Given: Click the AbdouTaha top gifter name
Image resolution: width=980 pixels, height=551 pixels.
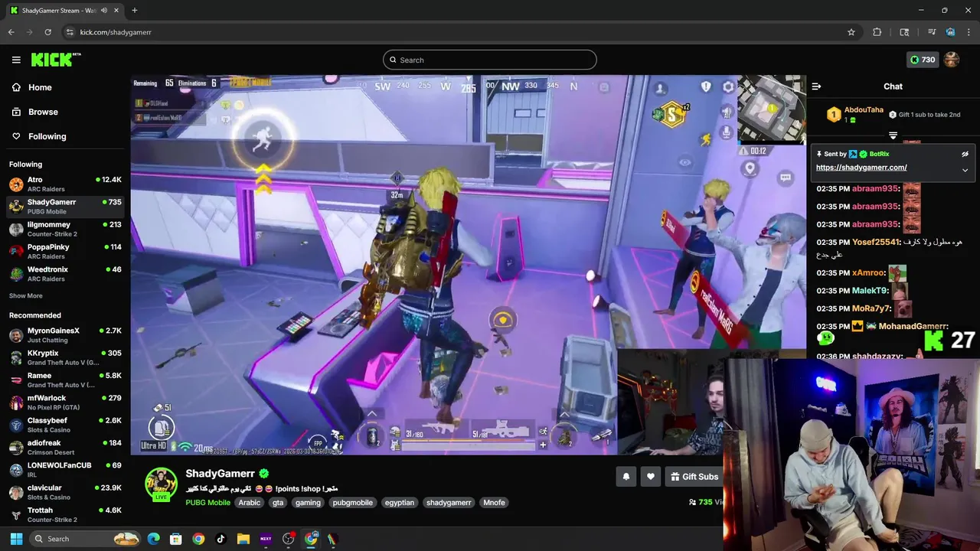Looking at the screenshot, I should pos(863,109).
